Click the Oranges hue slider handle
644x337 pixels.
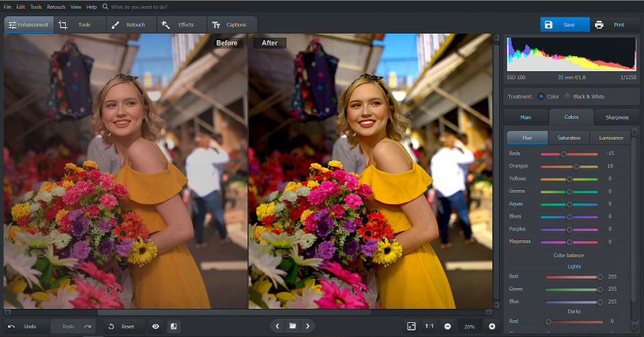point(576,166)
